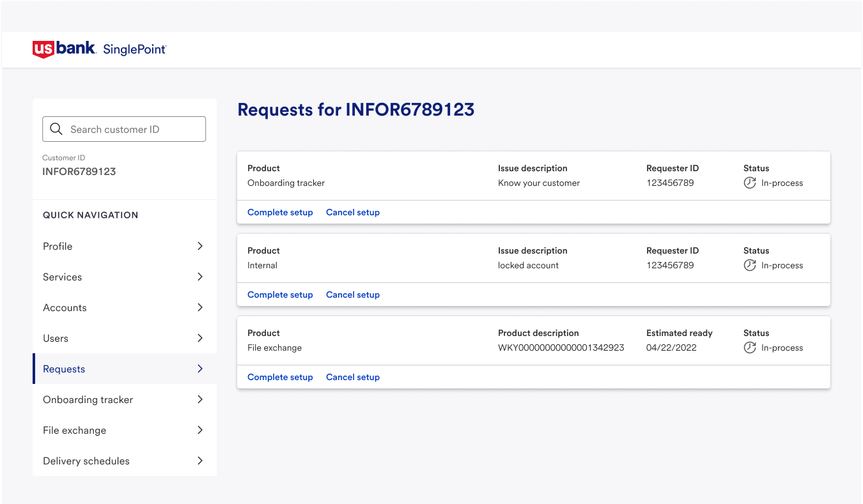Expand the Requests chevron arrow

coord(200,369)
